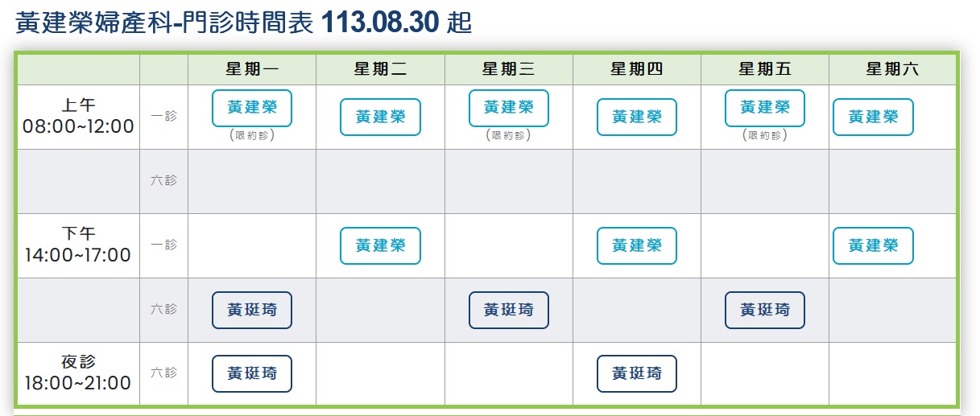Click 黃建榮 in Saturday afternoon slot
Screen dimensions: 980x416
coord(873,246)
